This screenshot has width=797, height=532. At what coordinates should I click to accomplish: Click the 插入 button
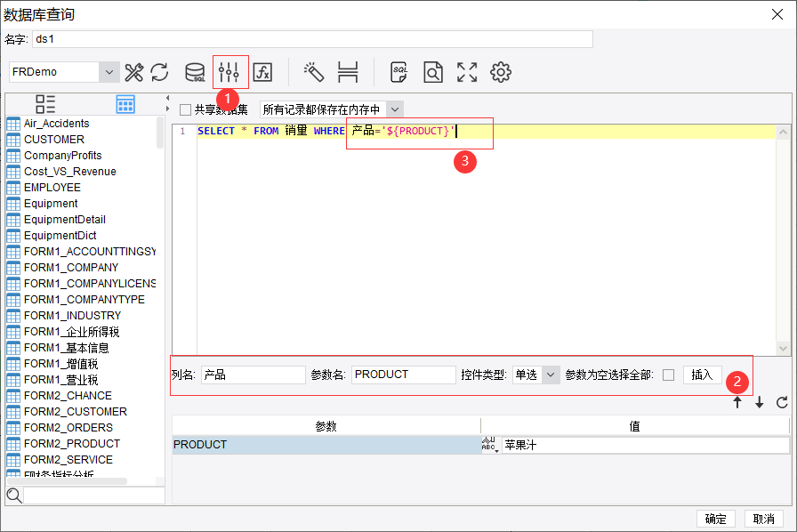(x=702, y=375)
